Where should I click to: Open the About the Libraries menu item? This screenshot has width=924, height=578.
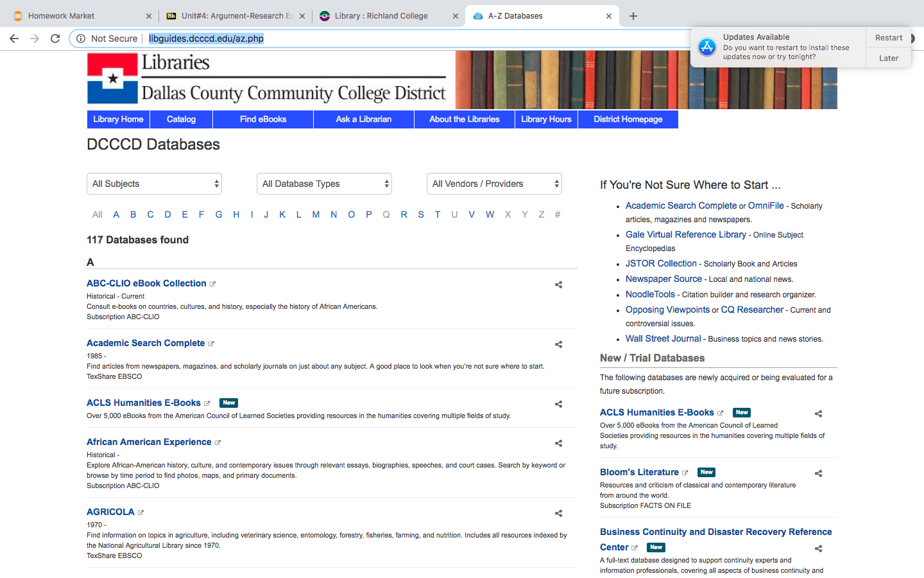pos(465,119)
